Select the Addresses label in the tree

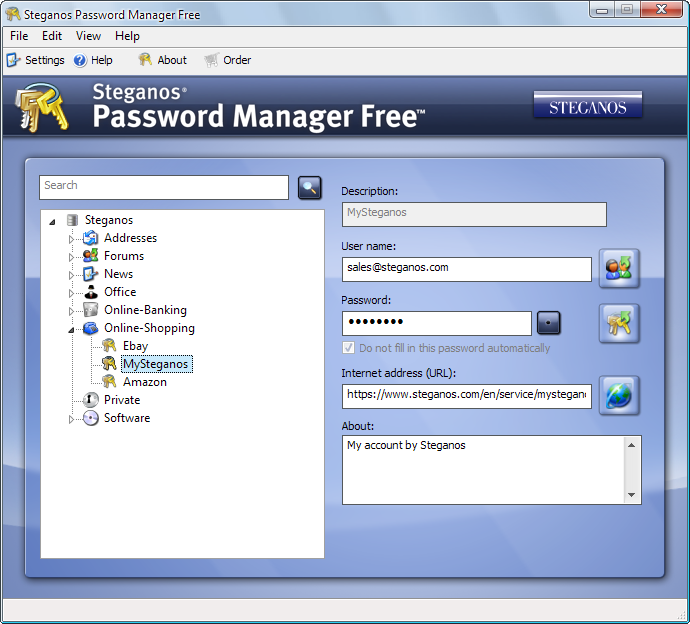(130, 238)
